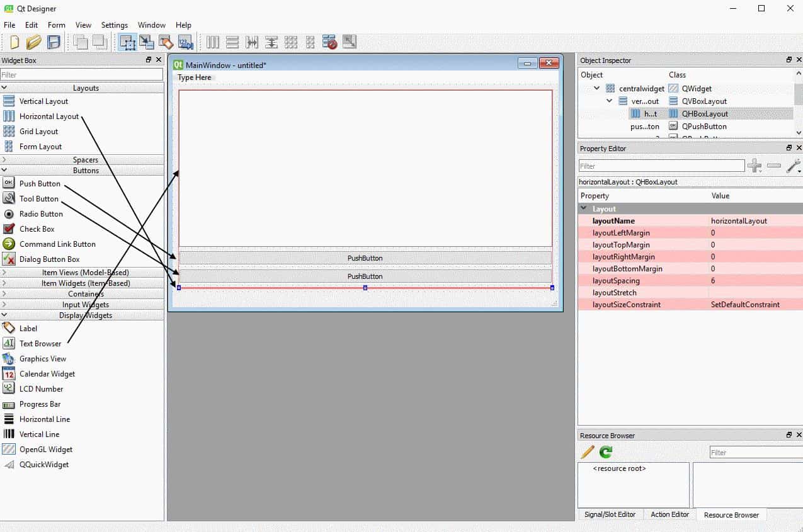Select the QHBoxLayout row in Object Inspector
Image resolution: width=803 pixels, height=532 pixels.
tap(685, 114)
